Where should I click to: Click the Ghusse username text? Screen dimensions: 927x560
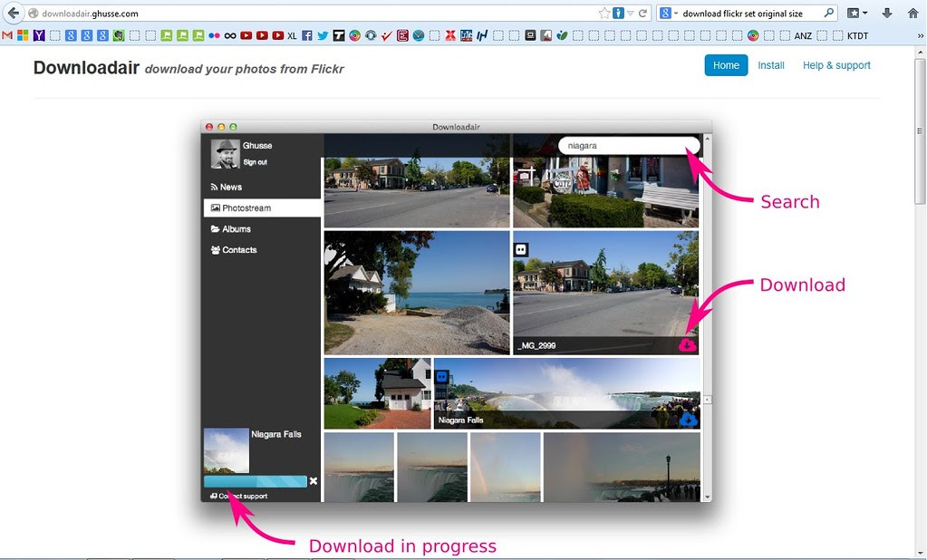pyautogui.click(x=257, y=146)
